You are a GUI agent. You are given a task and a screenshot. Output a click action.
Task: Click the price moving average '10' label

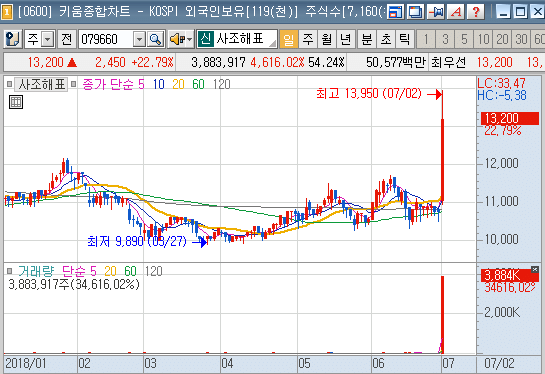point(158,84)
